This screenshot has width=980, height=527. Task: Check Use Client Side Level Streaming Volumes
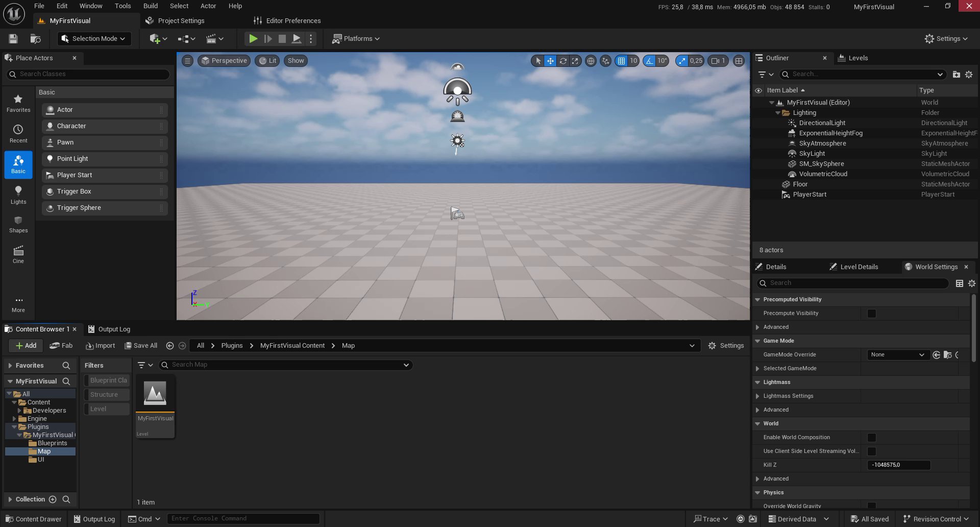point(872,451)
